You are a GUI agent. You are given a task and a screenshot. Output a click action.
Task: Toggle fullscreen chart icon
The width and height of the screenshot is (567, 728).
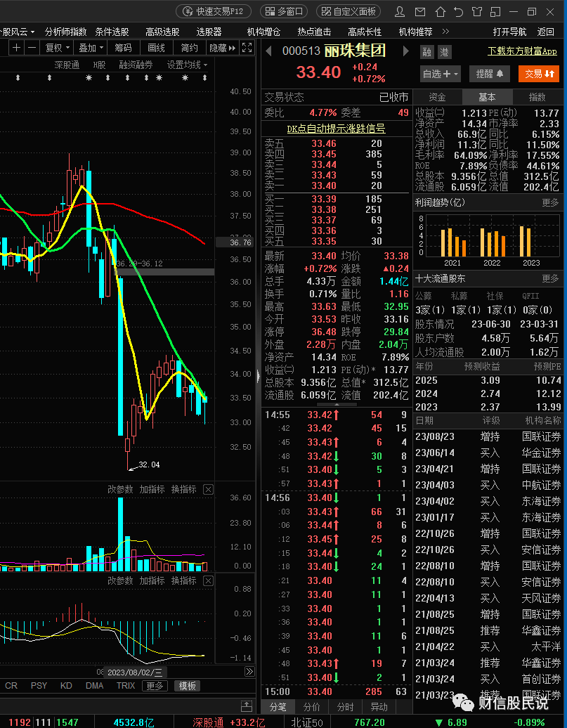[247, 47]
